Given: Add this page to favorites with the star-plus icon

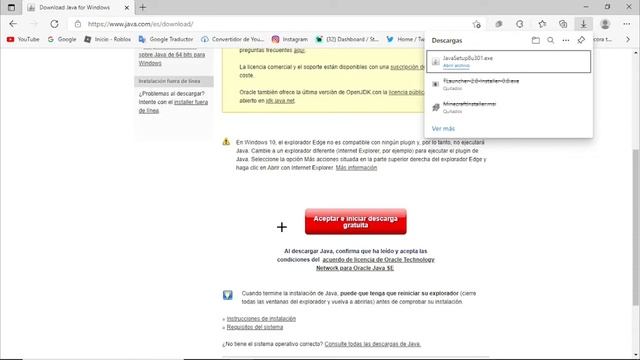Looking at the screenshot, I should 477,24.
